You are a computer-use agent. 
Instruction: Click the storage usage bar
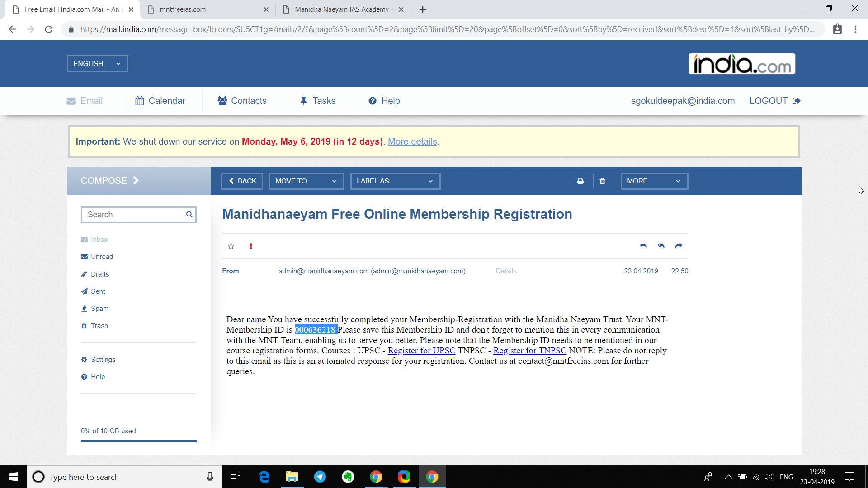click(x=138, y=441)
